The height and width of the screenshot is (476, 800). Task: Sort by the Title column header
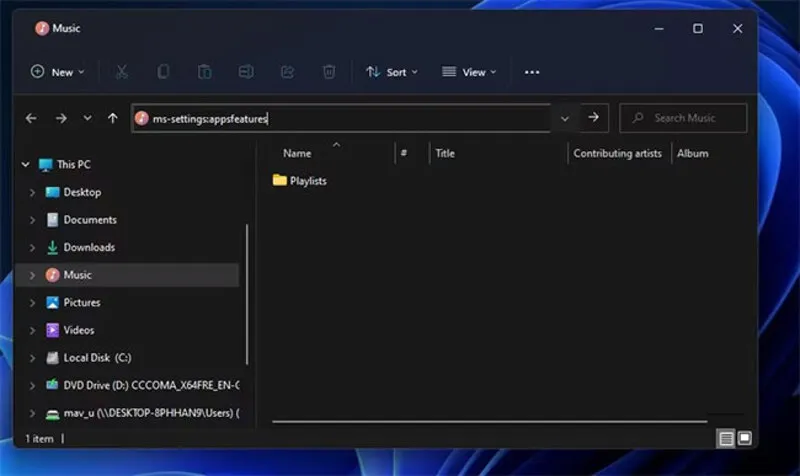pos(445,153)
